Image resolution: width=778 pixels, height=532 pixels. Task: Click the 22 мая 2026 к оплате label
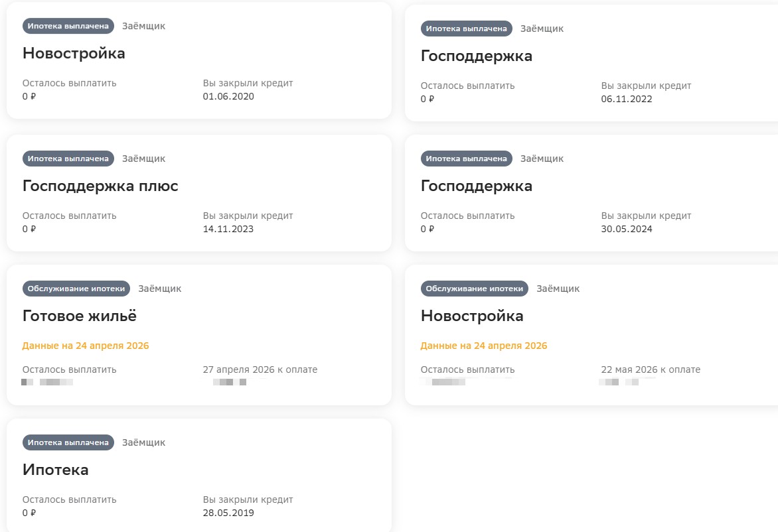[651, 369]
